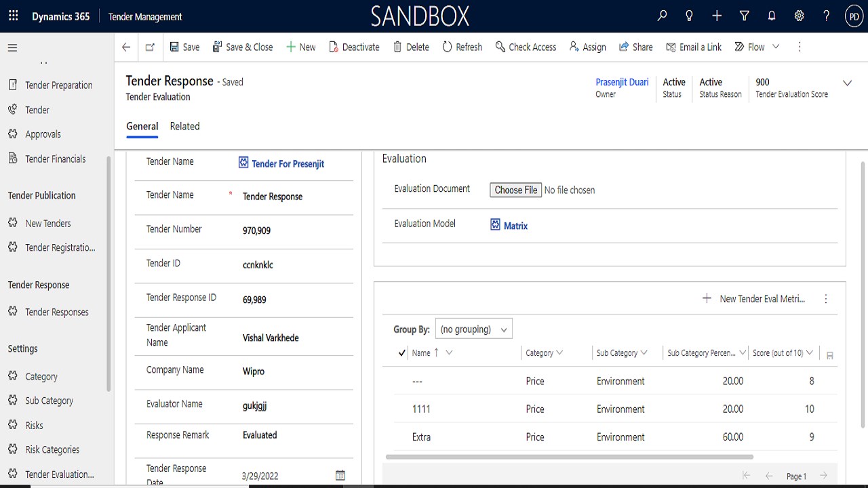Open the Name column dropdown
Screen dimensions: 868x488
pos(449,352)
